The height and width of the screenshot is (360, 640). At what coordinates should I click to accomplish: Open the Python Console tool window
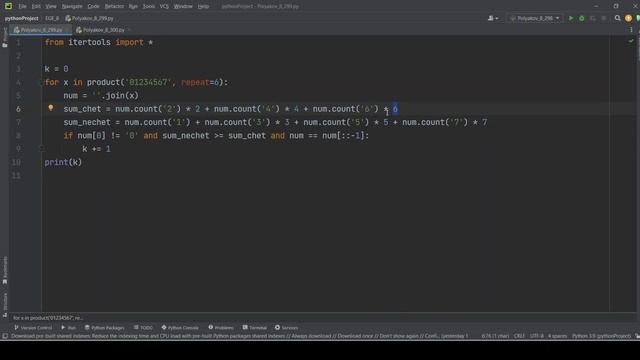pyautogui.click(x=180, y=327)
